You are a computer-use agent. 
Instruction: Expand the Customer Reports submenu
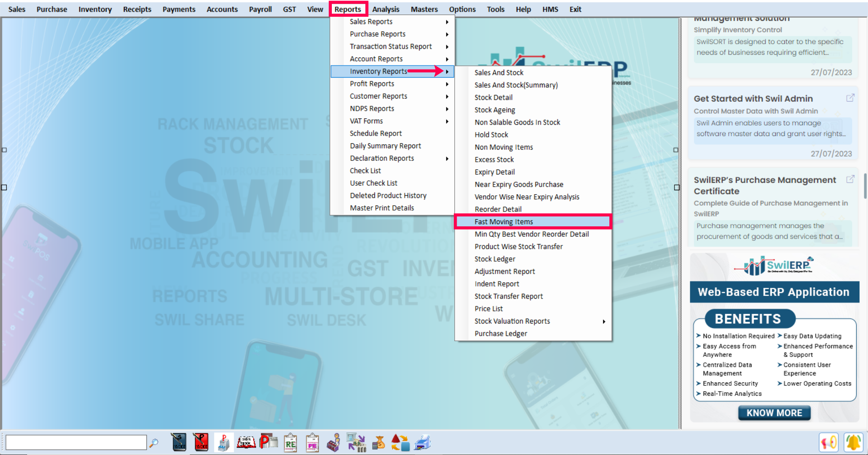click(392, 96)
